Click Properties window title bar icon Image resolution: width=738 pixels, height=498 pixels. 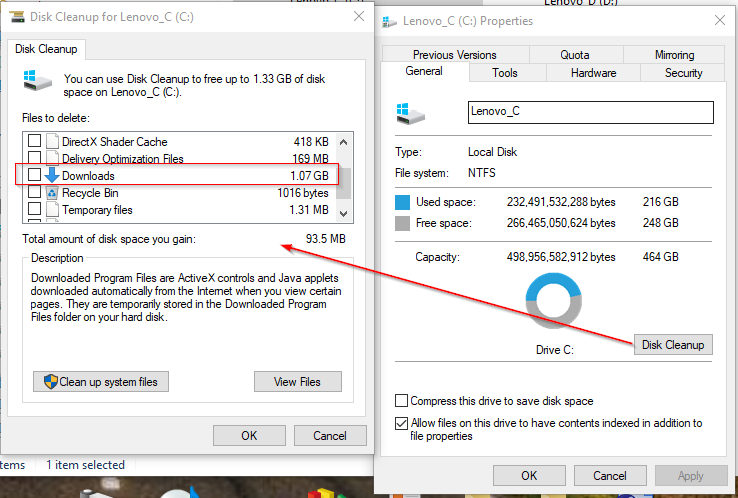pyautogui.click(x=389, y=21)
